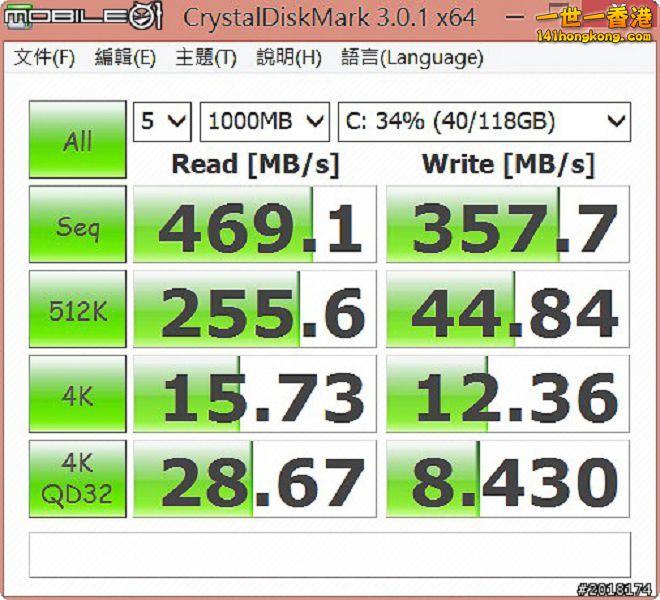Open the 文件(F) menu
This screenshot has height=600, width=660.
(x=44, y=58)
